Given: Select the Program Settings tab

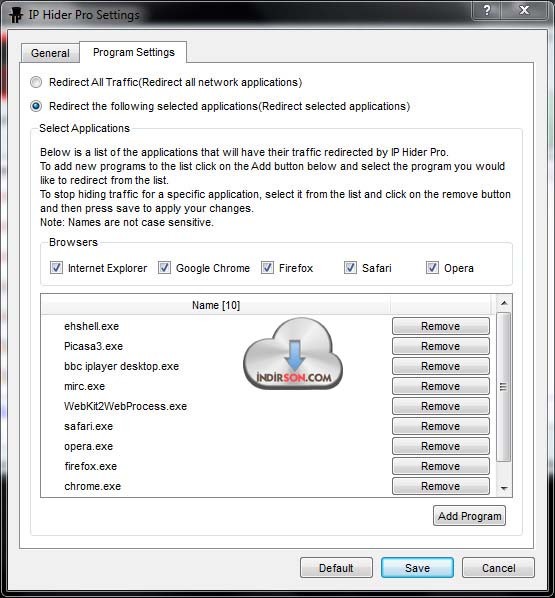Looking at the screenshot, I should tap(134, 52).
